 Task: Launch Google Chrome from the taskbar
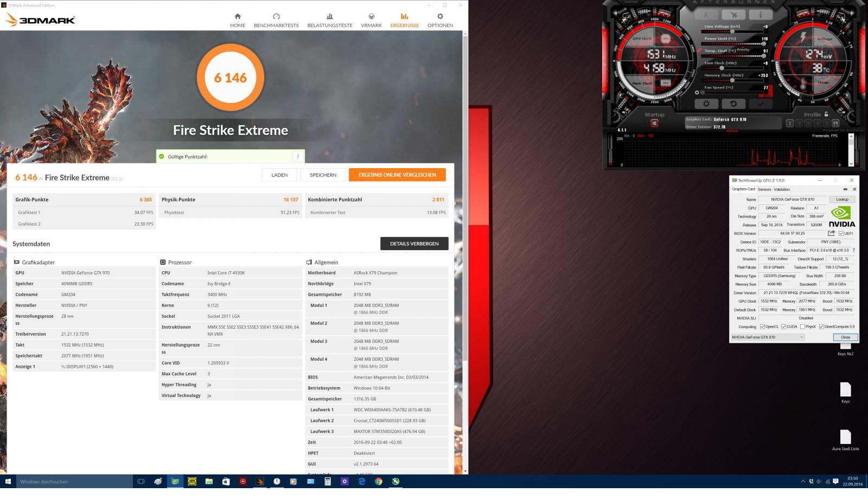click(379, 481)
